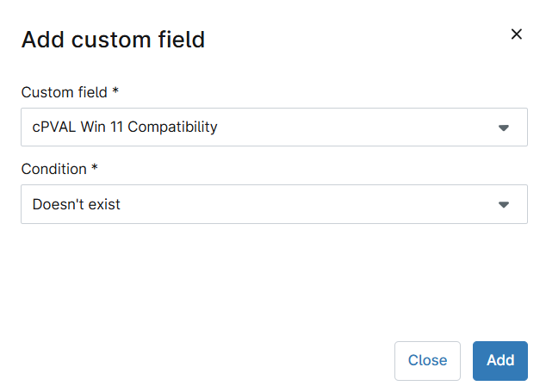Select the 'cPVAL Win 11 Compatibility' value text
The height and width of the screenshot is (392, 546).
click(125, 127)
